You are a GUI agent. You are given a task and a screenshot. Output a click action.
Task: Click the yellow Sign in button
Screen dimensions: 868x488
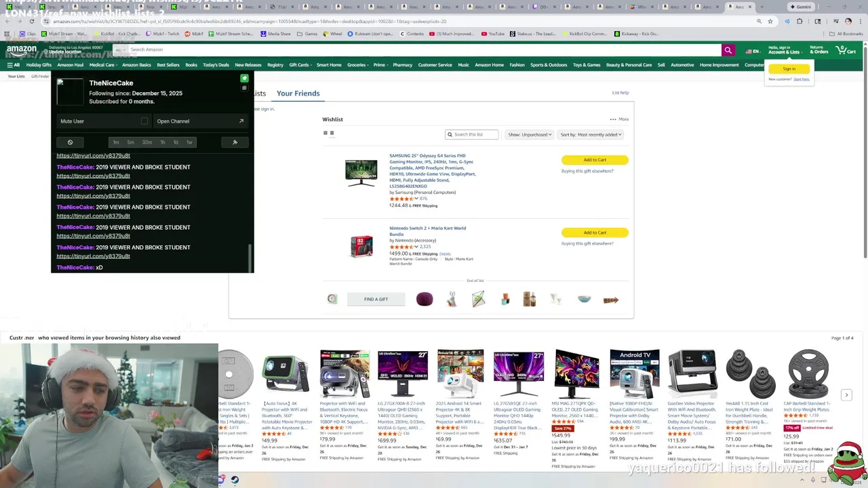point(789,69)
